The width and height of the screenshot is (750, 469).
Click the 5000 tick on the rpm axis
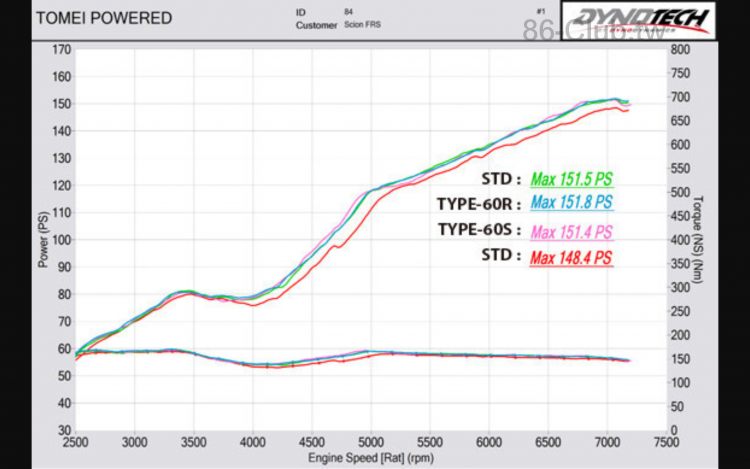point(371,442)
